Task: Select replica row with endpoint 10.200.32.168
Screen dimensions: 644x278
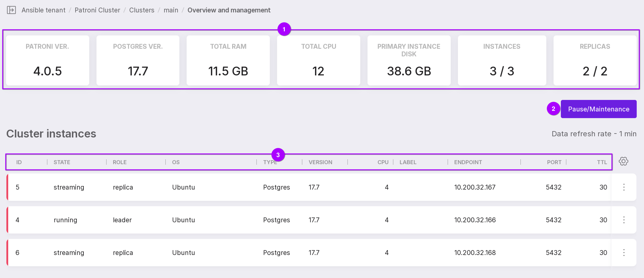Action: point(475,253)
